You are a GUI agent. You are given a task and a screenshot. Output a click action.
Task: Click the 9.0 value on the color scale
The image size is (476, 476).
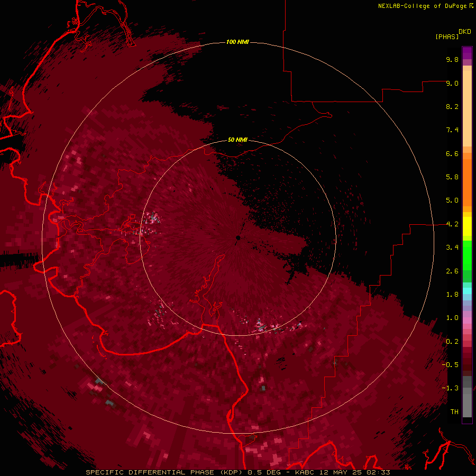point(452,83)
